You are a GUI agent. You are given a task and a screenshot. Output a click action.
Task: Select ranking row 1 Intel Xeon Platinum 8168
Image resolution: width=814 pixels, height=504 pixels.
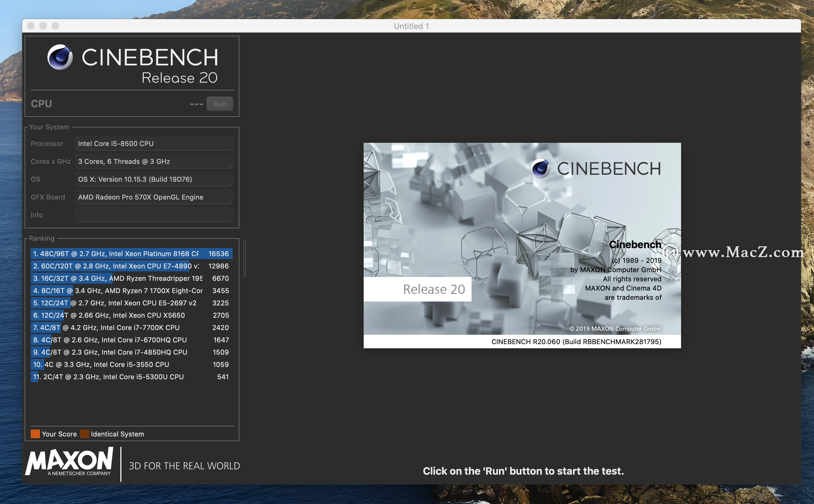coord(131,253)
